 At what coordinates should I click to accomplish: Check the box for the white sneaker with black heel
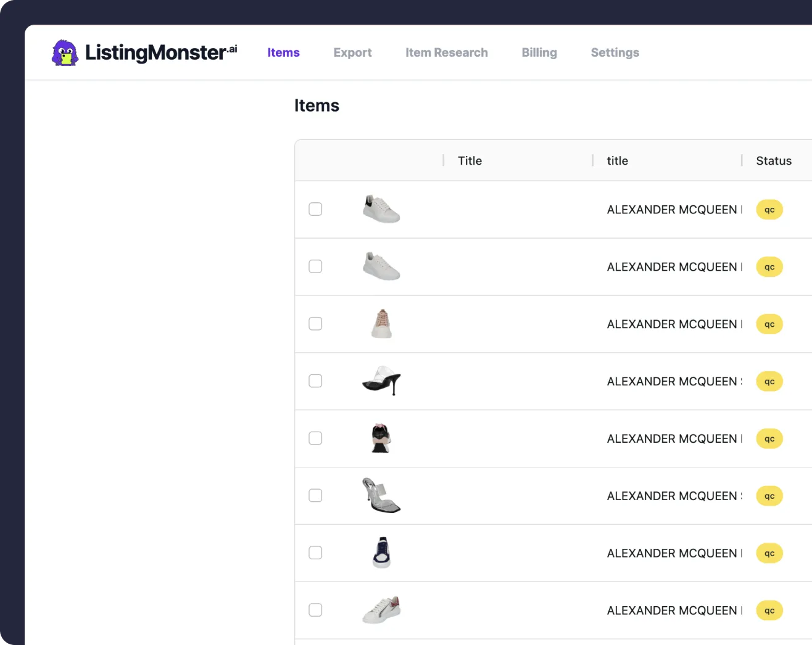point(315,209)
